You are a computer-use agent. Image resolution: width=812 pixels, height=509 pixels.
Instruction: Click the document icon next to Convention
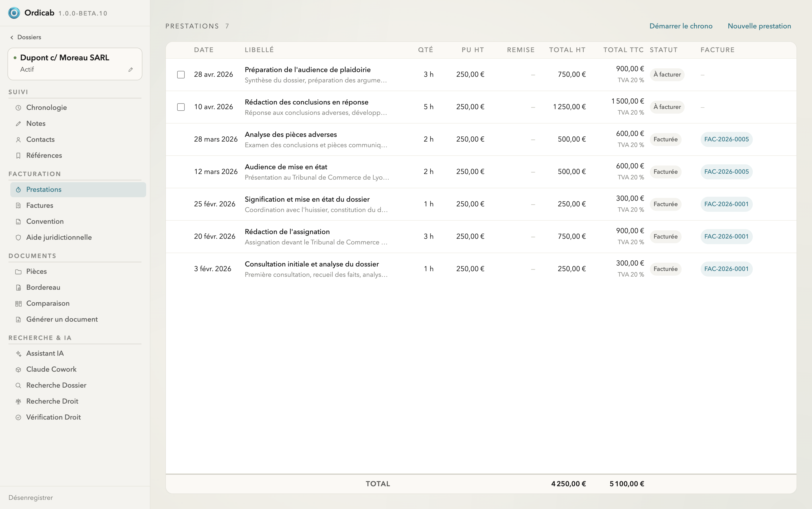(19, 221)
